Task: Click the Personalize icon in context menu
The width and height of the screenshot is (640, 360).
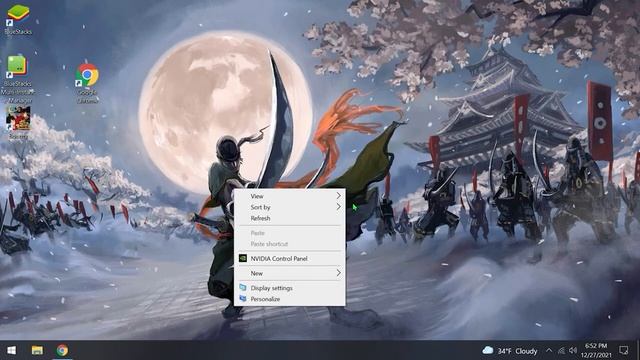Action: coord(243,298)
